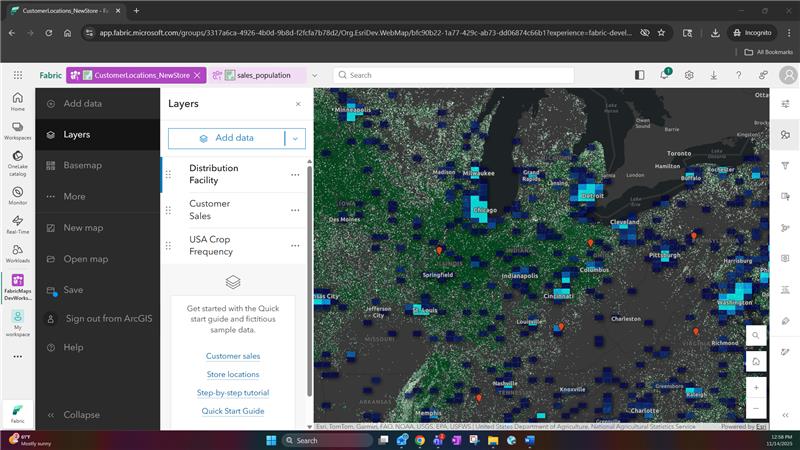
Task: Sign out from ArcGIS
Action: (97, 319)
